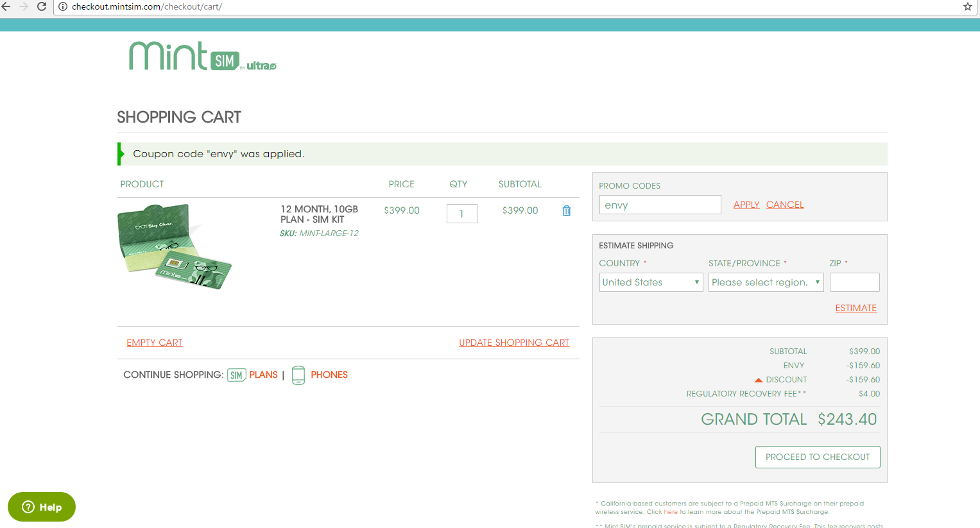Click the quantity input box
The width and height of the screenshot is (980, 528).
(x=461, y=214)
